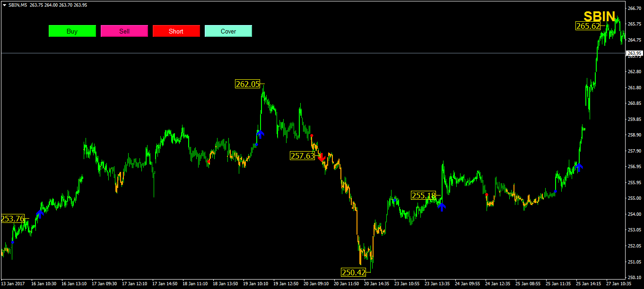Click the 27 Jan 10:35 time label
This screenshot has height=289, width=644.
point(619,284)
